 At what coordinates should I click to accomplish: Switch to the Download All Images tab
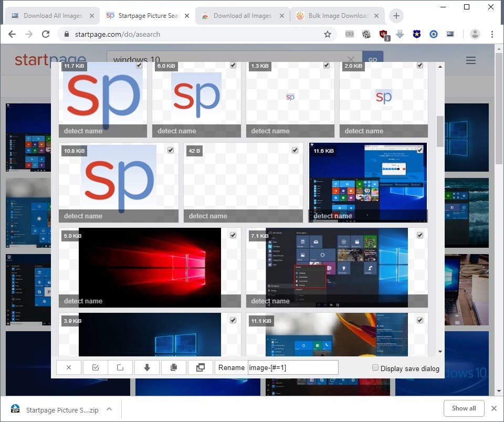click(x=52, y=16)
